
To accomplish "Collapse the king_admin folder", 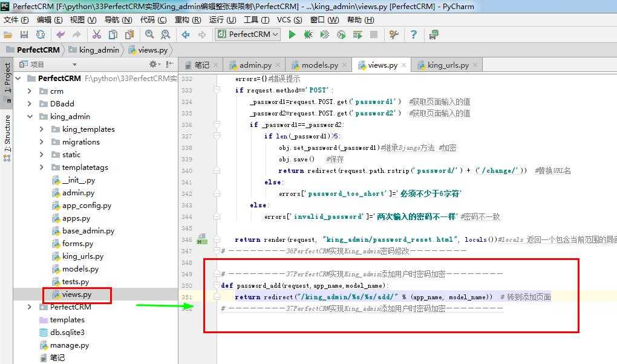I will [30, 117].
